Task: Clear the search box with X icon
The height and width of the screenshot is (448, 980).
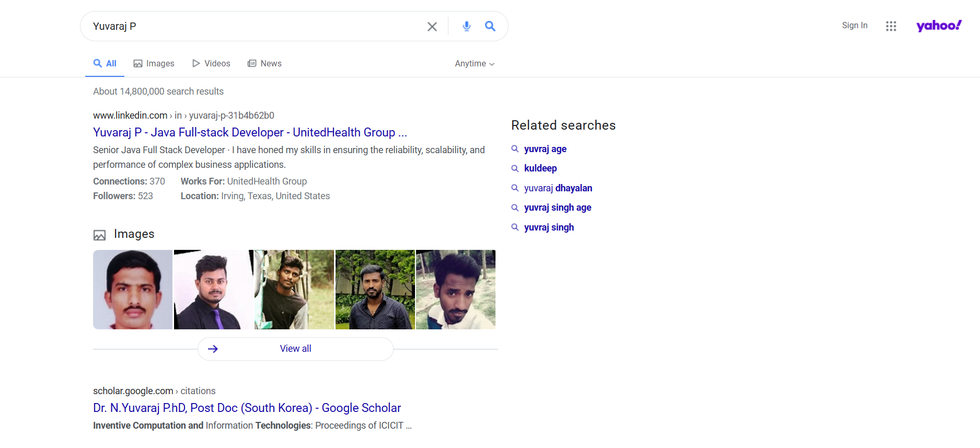Action: pos(432,27)
